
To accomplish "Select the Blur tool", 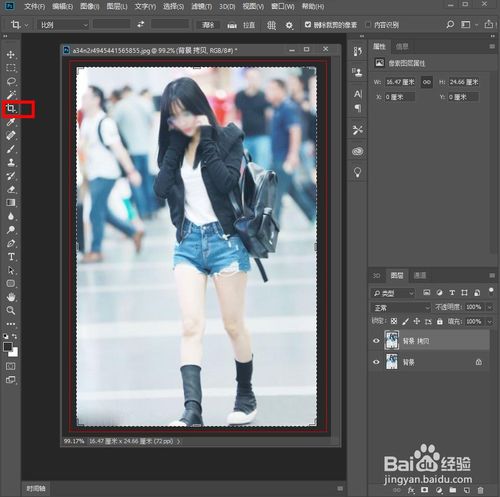I will (11, 216).
